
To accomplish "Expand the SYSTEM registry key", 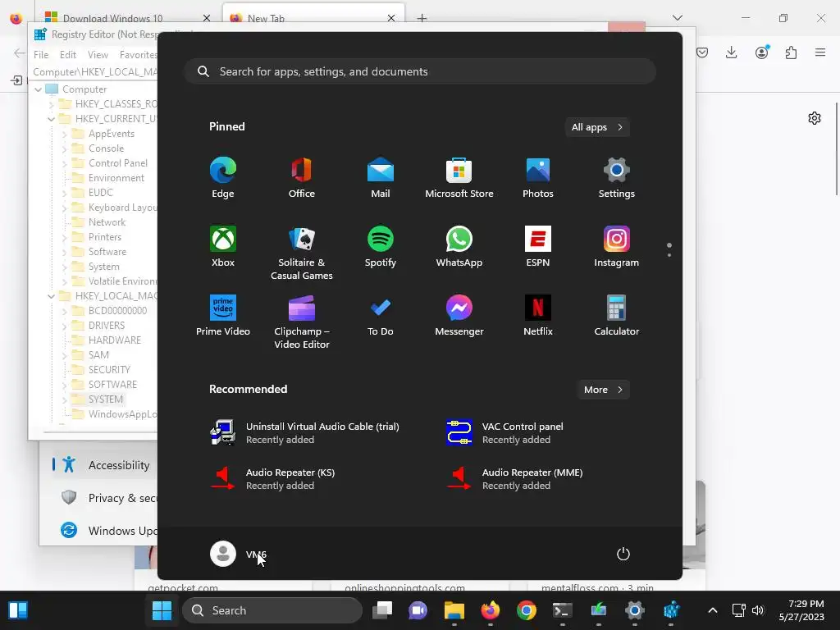I will (x=65, y=399).
